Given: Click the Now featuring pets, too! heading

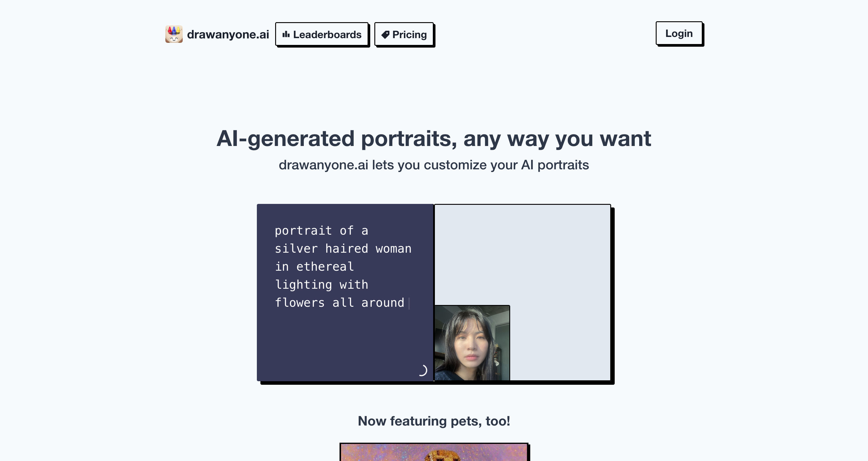Looking at the screenshot, I should (434, 421).
